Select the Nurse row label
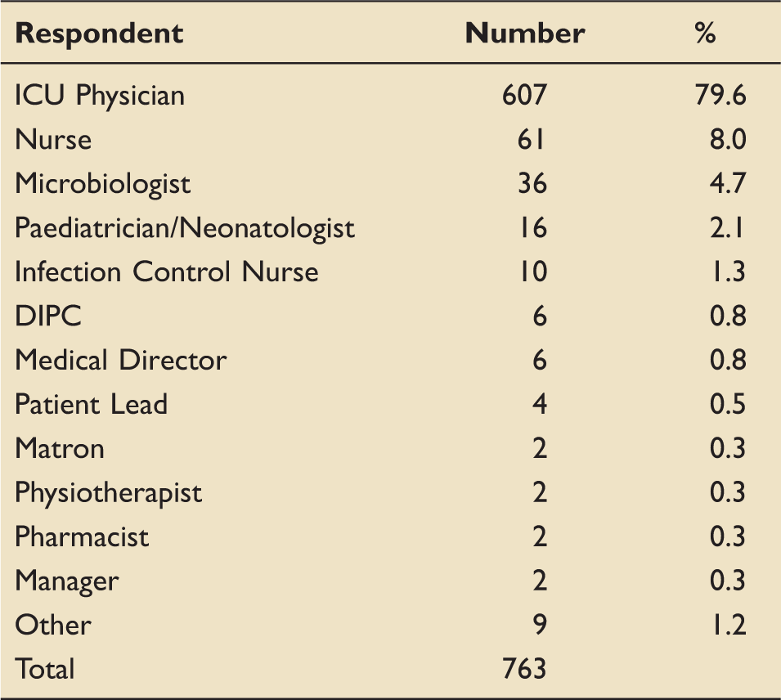Image resolution: width=781 pixels, height=700 pixels. [53, 140]
